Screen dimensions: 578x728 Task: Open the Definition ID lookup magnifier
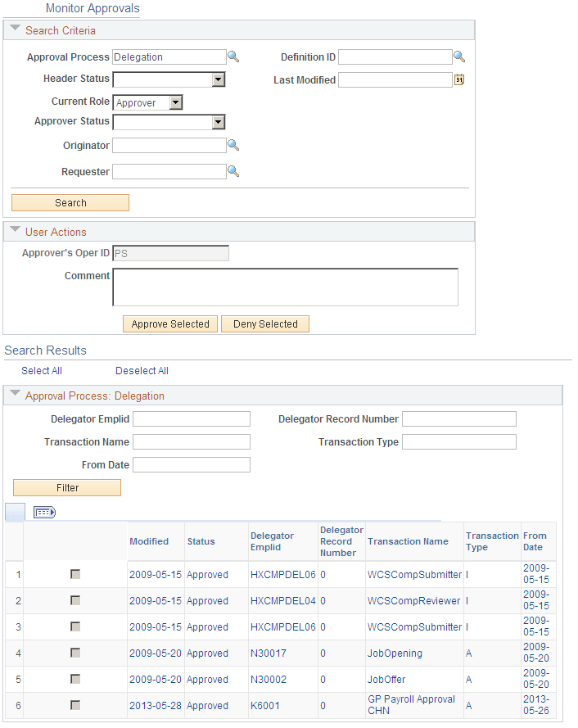[459, 57]
